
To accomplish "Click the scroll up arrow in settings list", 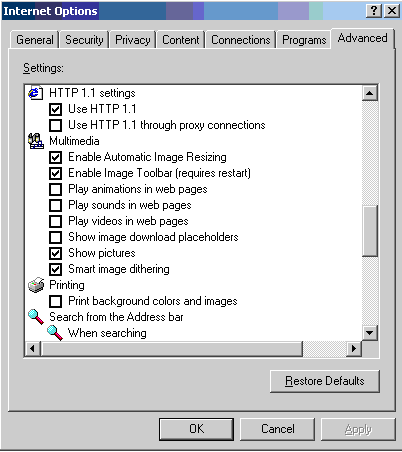I will coord(369,93).
